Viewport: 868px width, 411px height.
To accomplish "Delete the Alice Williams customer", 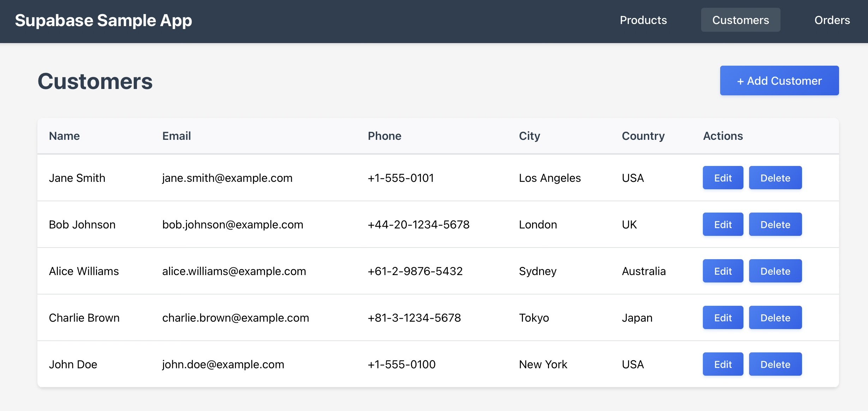I will pos(775,271).
